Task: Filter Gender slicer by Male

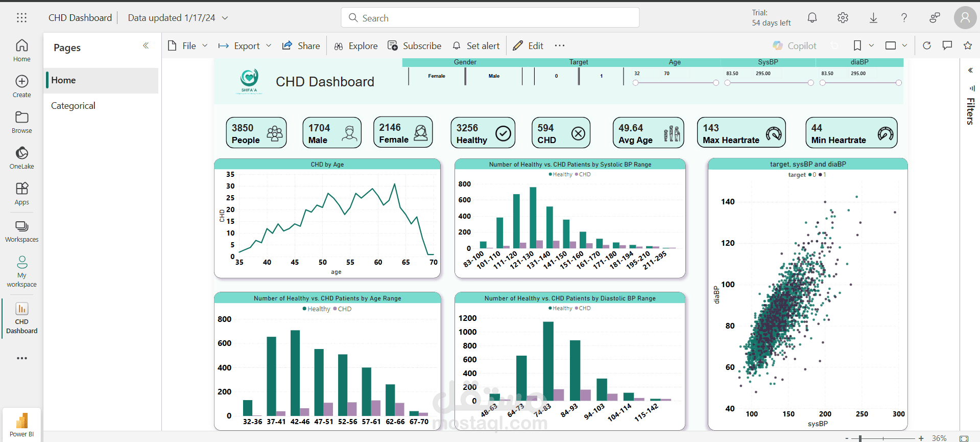Action: pos(494,76)
